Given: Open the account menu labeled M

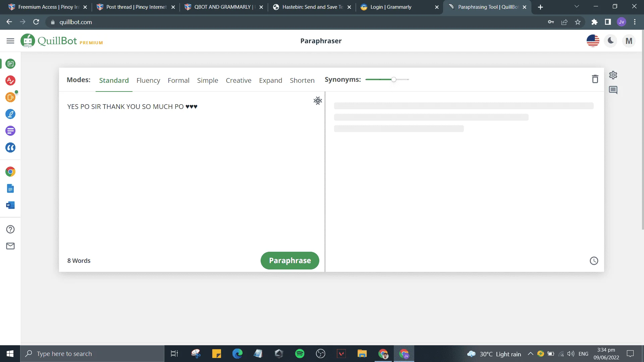Looking at the screenshot, I should 629,41.
